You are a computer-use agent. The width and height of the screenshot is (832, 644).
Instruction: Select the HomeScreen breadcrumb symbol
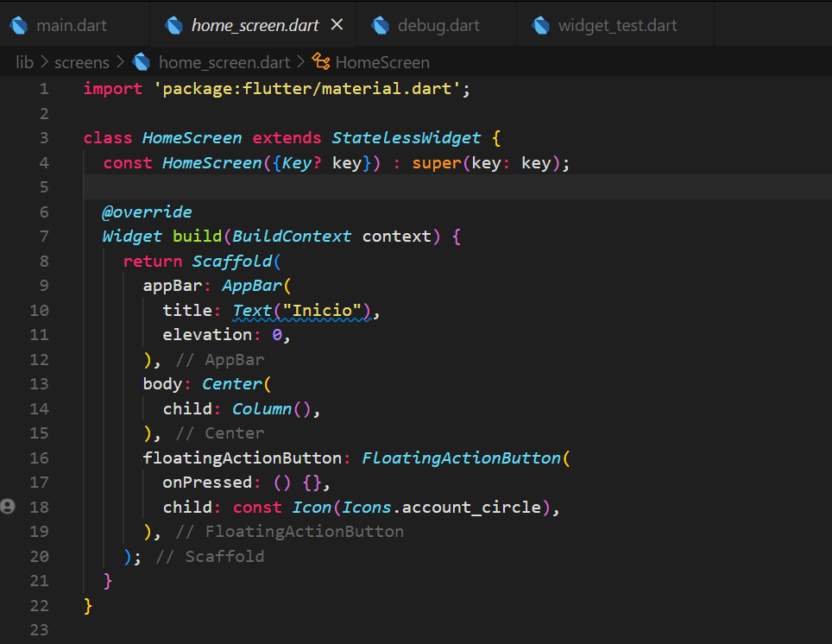[382, 63]
